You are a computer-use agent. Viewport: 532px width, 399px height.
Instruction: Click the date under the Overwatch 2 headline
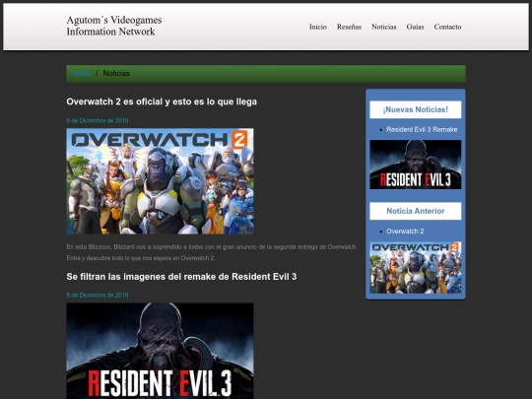[98, 120]
